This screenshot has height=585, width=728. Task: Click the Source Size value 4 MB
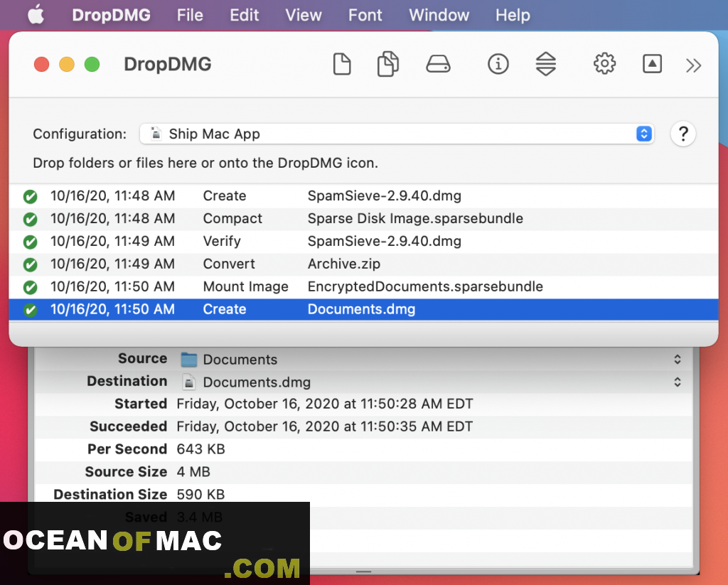click(x=193, y=472)
